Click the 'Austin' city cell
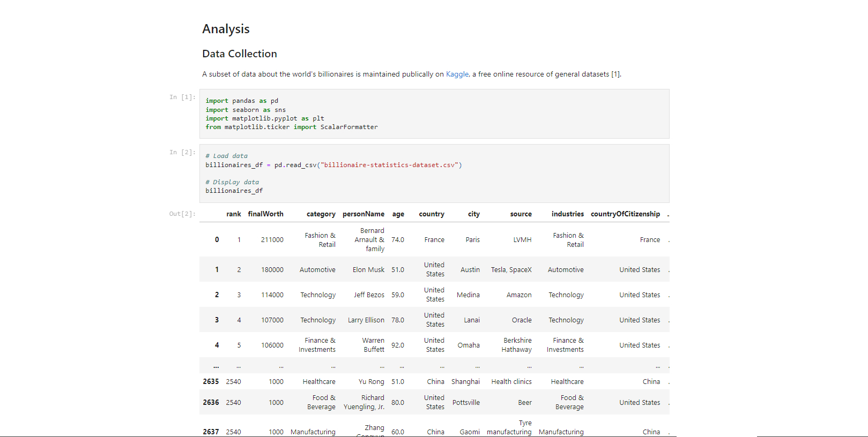Screen dimensions: 868x437 470,270
